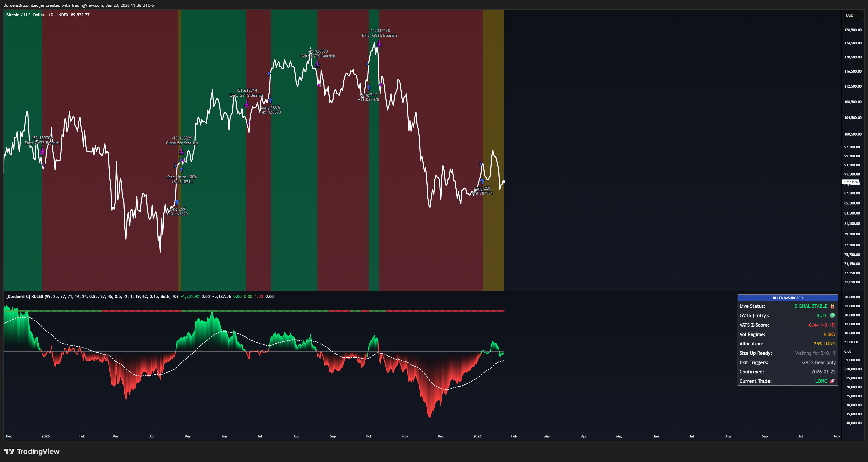Click the 25% LONG allocation value
Viewport: 868px width, 462px height.
pos(824,344)
